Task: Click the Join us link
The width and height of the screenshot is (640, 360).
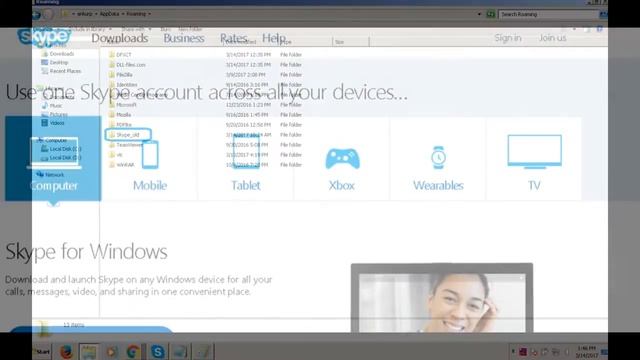Action: pyautogui.click(x=552, y=38)
